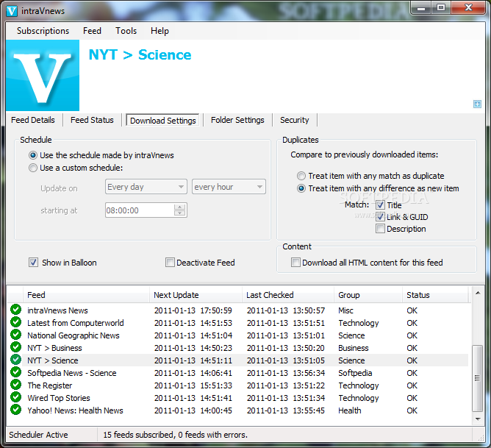Select Latest from Computerworld feed row
The width and height of the screenshot is (491, 448).
click(237, 323)
